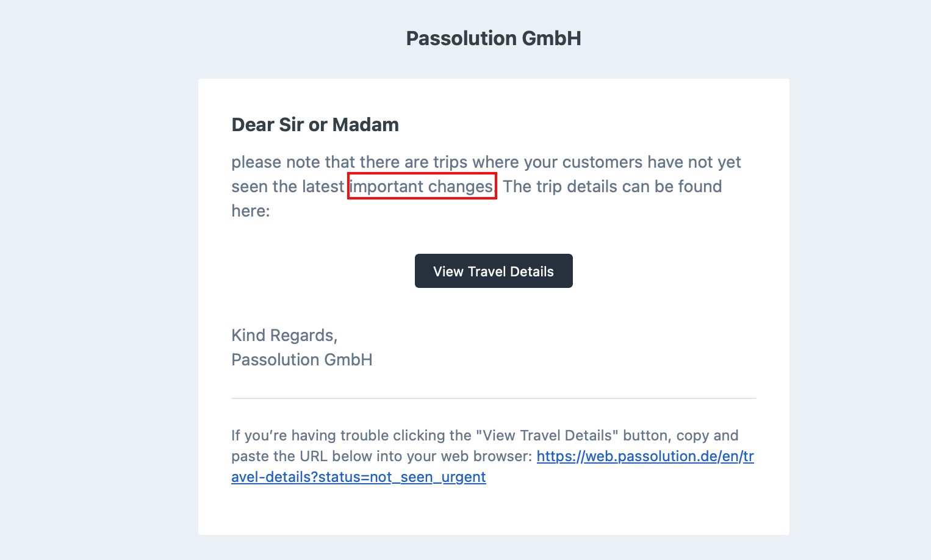Screen dimensions: 931x560
Task: Follow the web.passolution.de travel-details URL link
Action: (645, 456)
